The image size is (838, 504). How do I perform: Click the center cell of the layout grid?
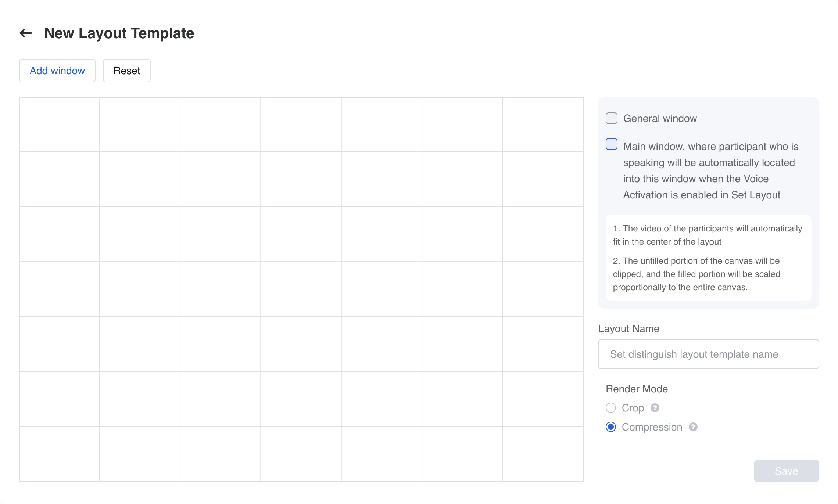pyautogui.click(x=301, y=289)
